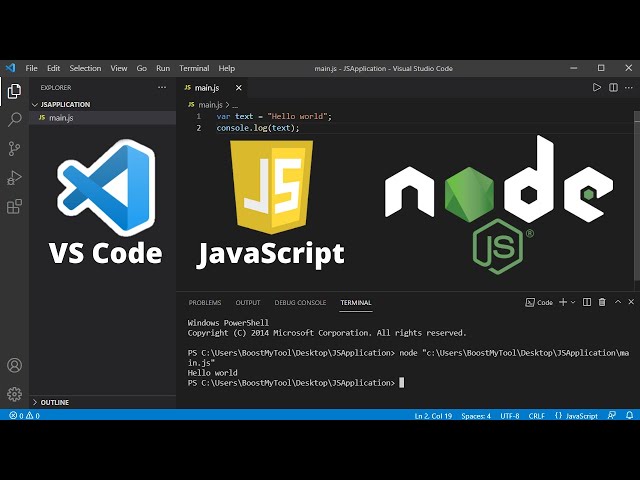640x480 pixels.
Task: Change line endings via CRLF
Action: pos(537,416)
